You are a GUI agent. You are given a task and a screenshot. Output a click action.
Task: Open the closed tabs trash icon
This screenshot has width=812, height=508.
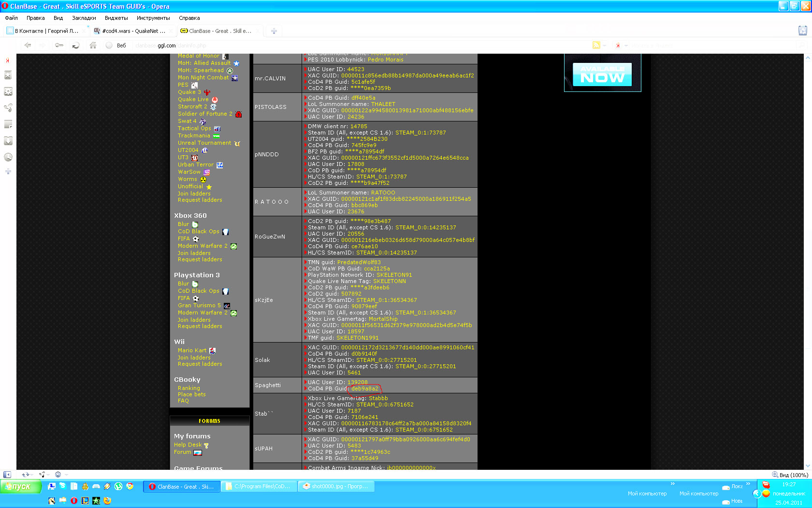tap(803, 30)
